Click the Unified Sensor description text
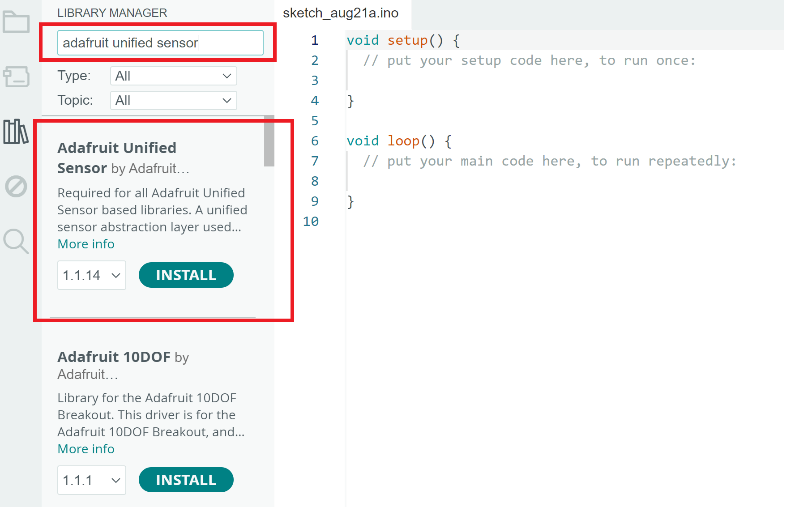 pos(152,210)
